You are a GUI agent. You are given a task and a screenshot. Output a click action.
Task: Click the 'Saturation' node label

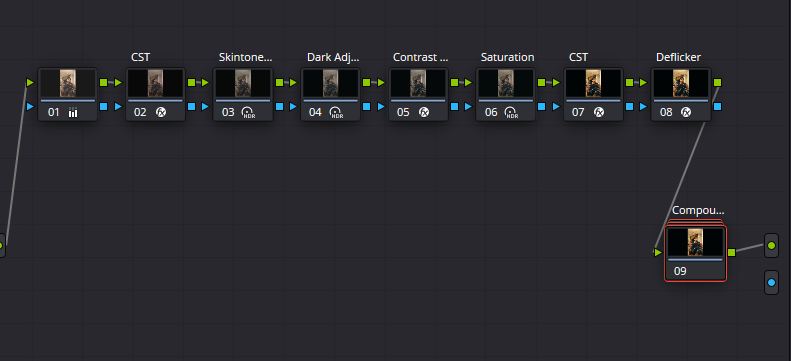[507, 57]
